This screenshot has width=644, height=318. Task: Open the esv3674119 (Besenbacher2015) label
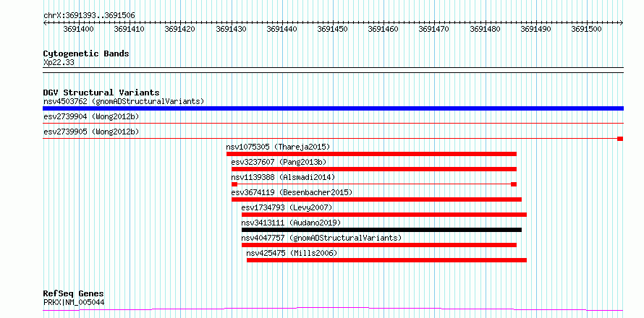coord(292,192)
